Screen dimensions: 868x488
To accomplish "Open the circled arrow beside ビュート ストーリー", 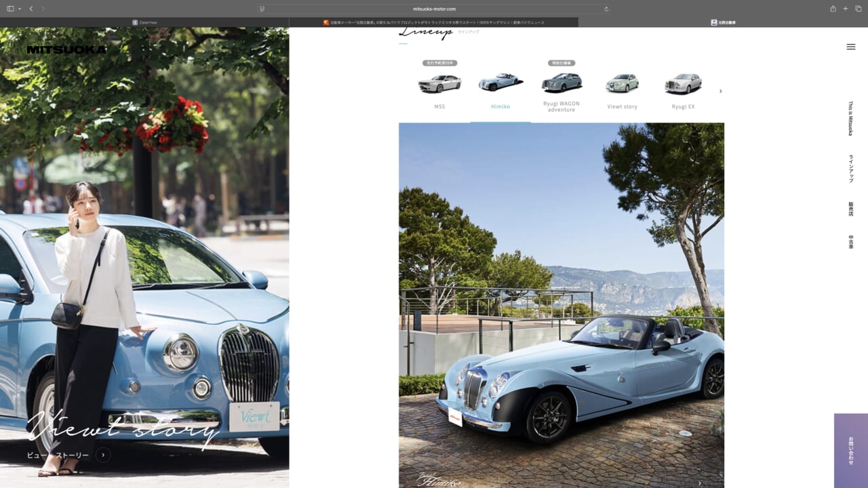I will coord(103,455).
